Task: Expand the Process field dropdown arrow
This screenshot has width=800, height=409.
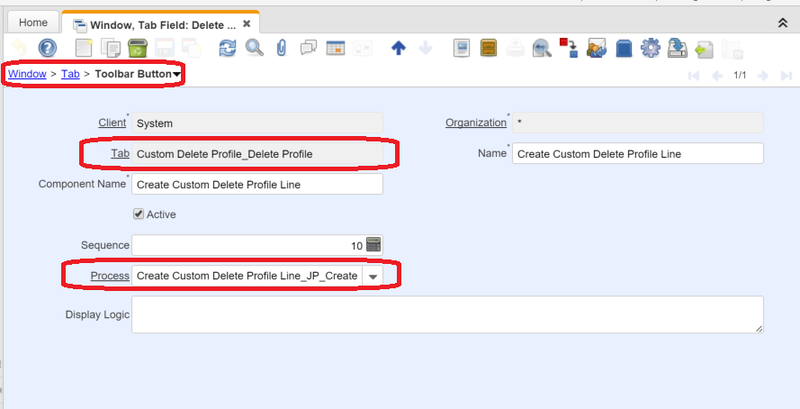Action: (x=372, y=276)
